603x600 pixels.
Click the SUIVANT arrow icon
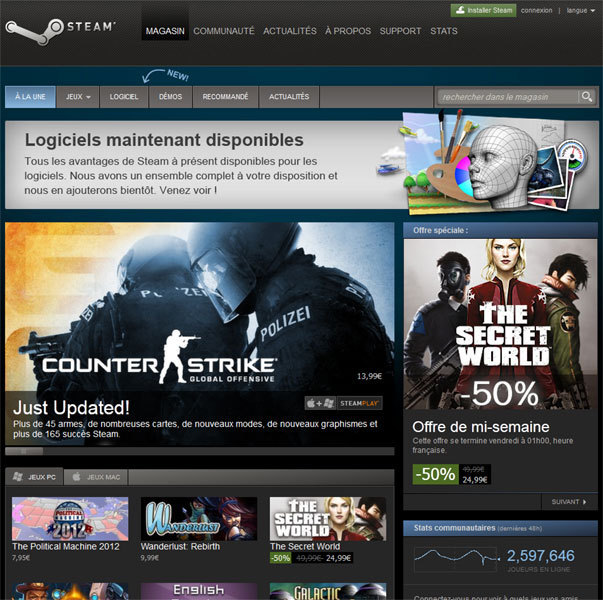coord(585,502)
